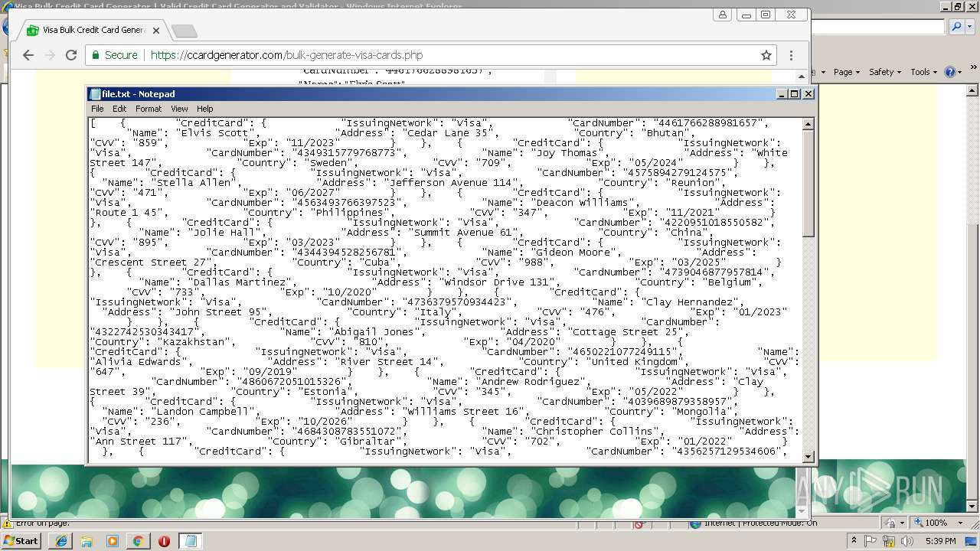Click the Action Center flag tray icon

pyautogui.click(x=871, y=540)
